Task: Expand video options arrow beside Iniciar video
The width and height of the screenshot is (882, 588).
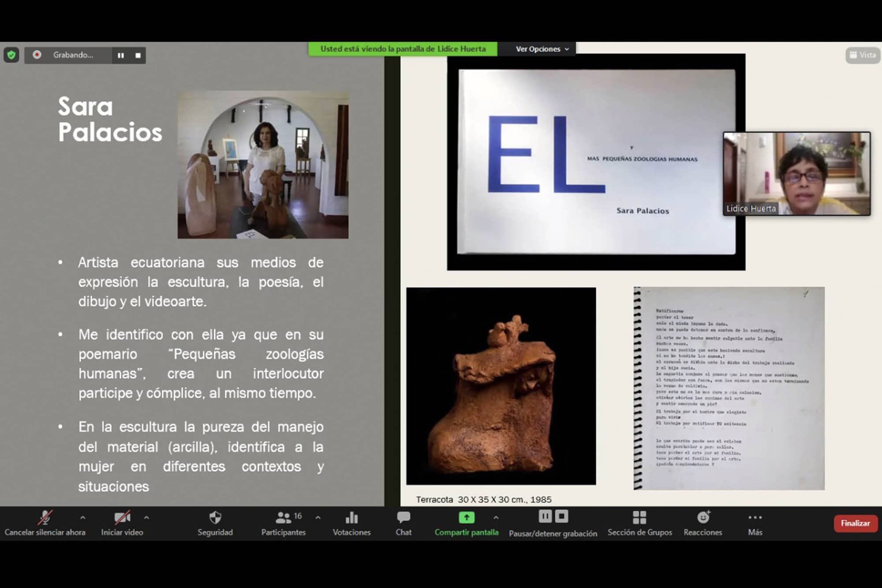Action: 146,517
